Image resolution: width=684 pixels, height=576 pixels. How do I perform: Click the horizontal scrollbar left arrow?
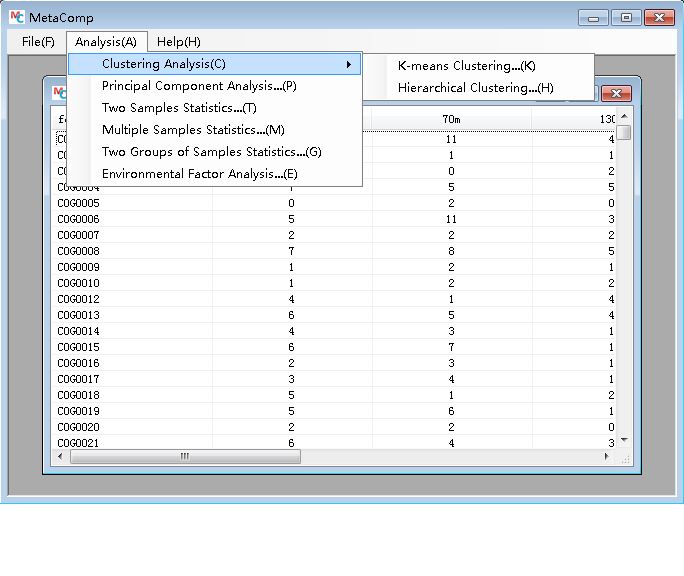point(61,456)
